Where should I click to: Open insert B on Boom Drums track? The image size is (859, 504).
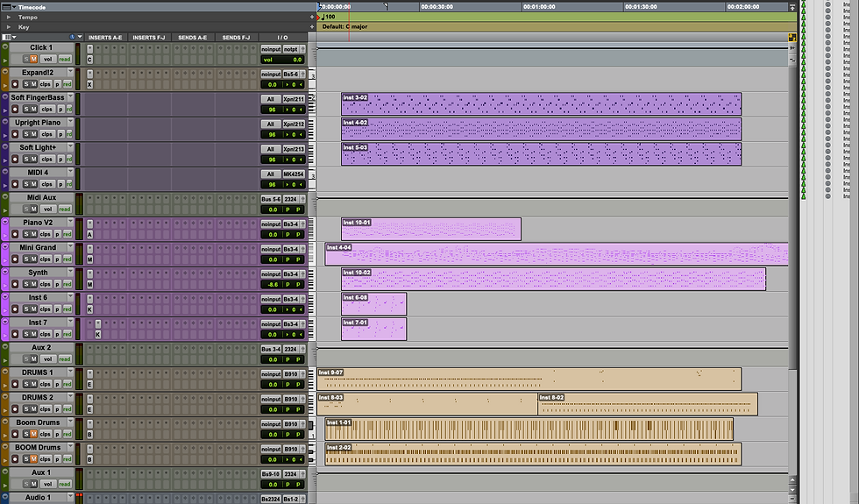pos(89,435)
